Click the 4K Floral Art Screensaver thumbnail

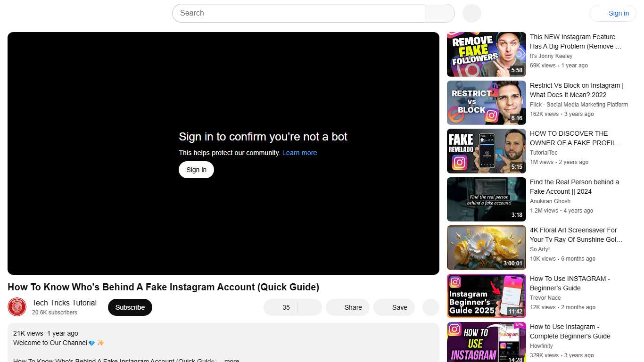[486, 247]
